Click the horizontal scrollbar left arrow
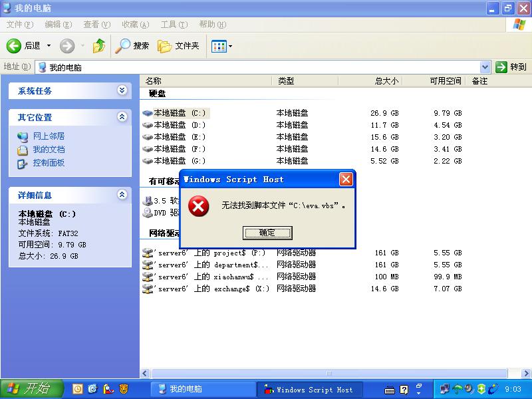 145,374
